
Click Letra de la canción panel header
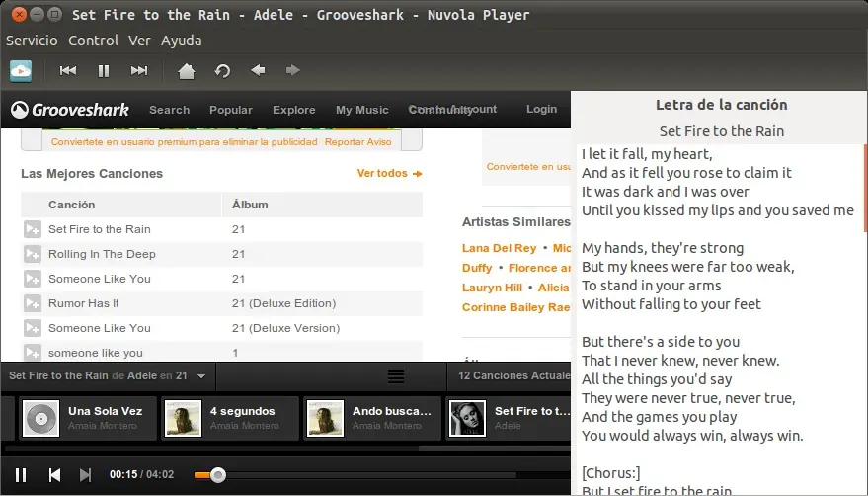coord(721,105)
